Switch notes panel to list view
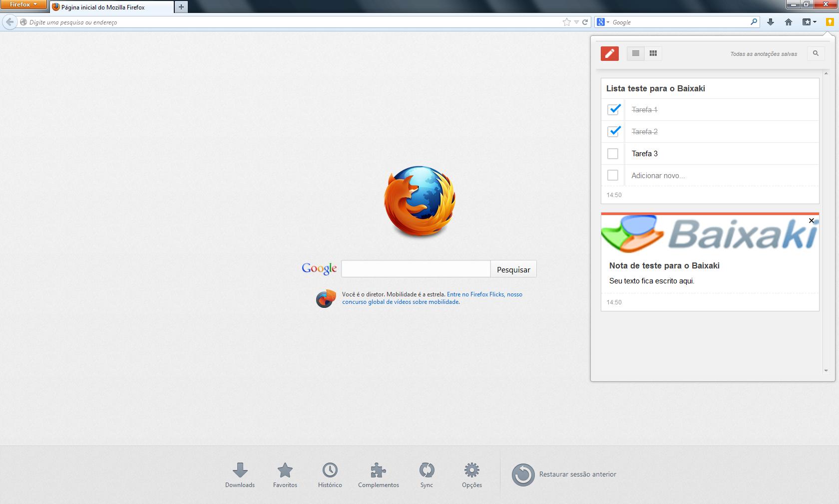839x504 pixels. [x=636, y=53]
